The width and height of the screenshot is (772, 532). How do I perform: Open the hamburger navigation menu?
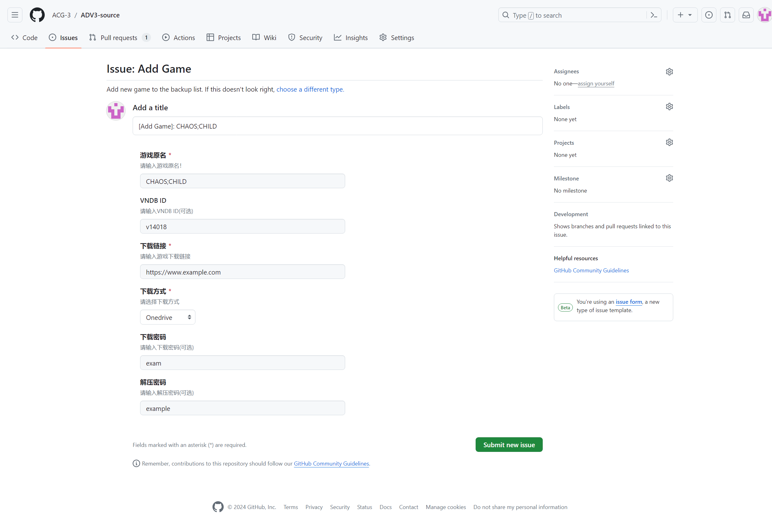pos(15,15)
